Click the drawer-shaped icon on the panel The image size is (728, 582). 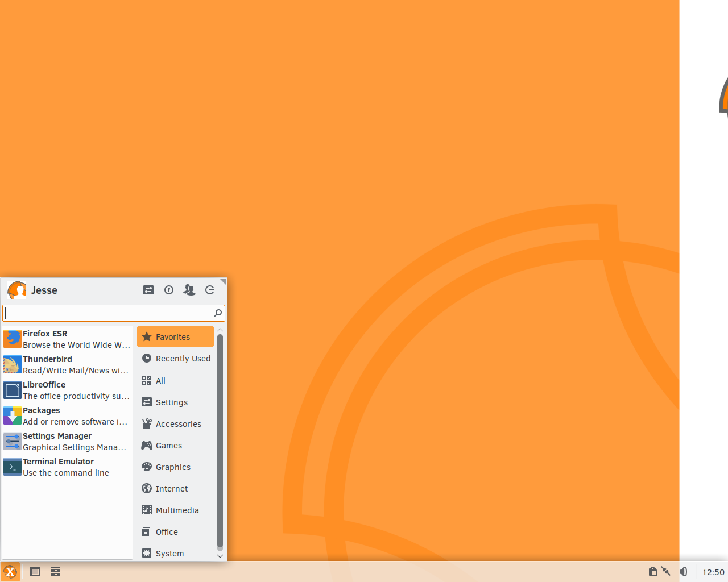[x=56, y=572]
